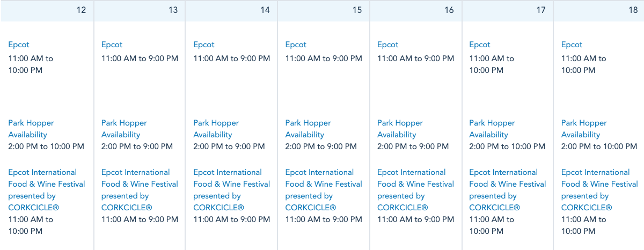Select the Epcot link under day 15
Screen dimensions: 644x250
296,45
